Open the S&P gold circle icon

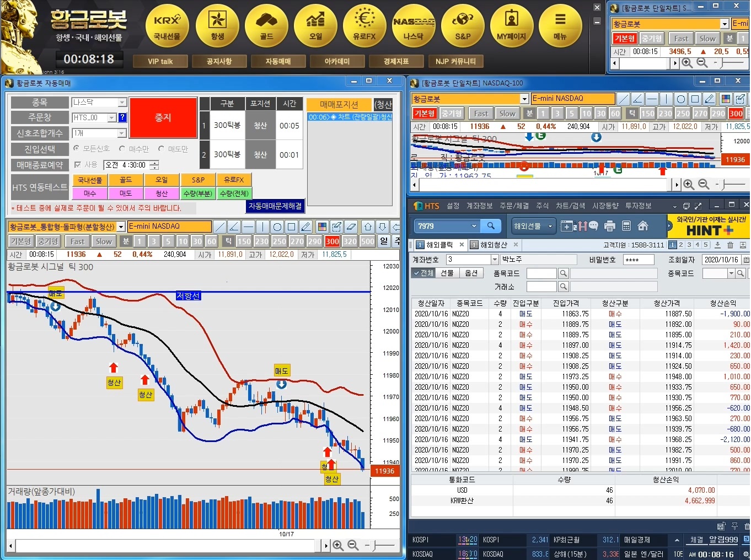click(x=463, y=25)
